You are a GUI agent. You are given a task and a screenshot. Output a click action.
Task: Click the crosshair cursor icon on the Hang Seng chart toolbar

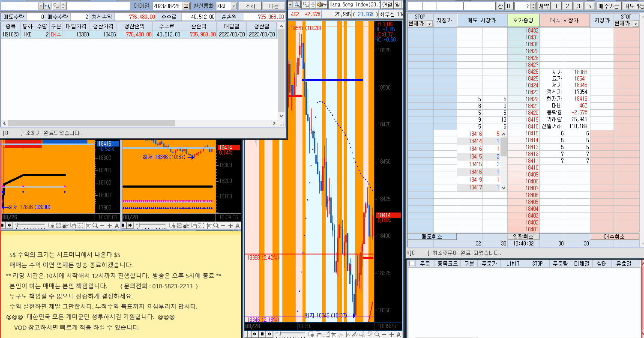(333, 334)
